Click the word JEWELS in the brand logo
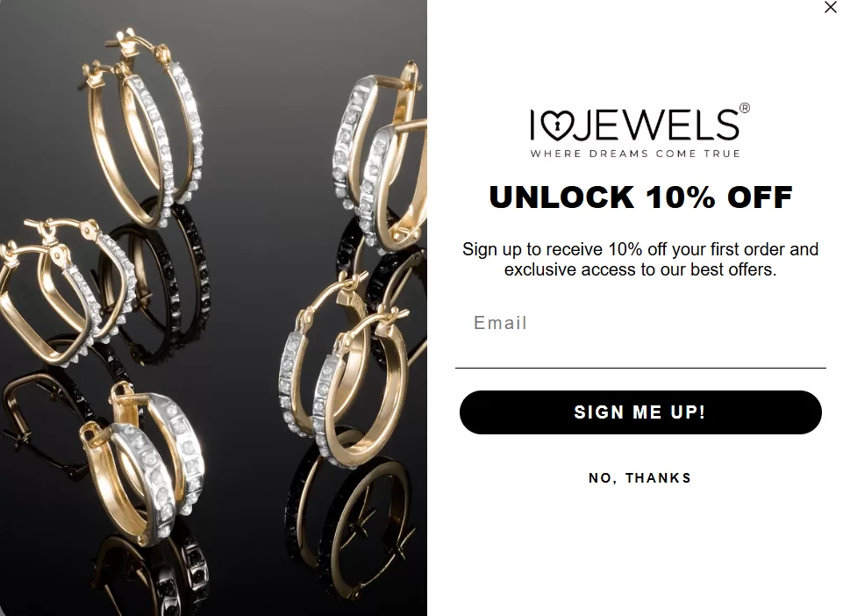This screenshot has width=843, height=616. tap(659, 125)
